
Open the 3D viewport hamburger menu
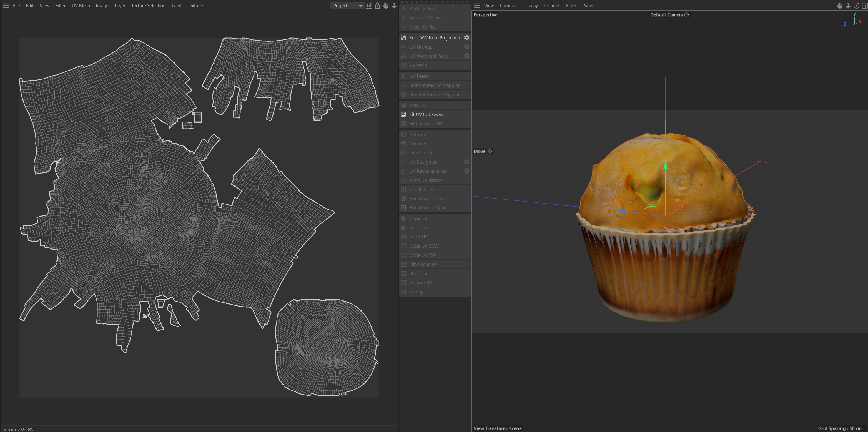(477, 6)
